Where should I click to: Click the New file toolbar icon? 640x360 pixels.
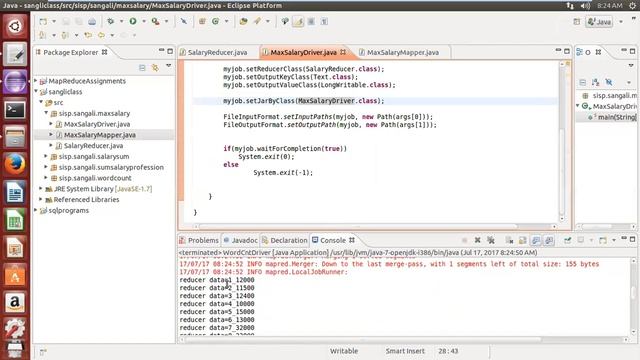coord(43,21)
